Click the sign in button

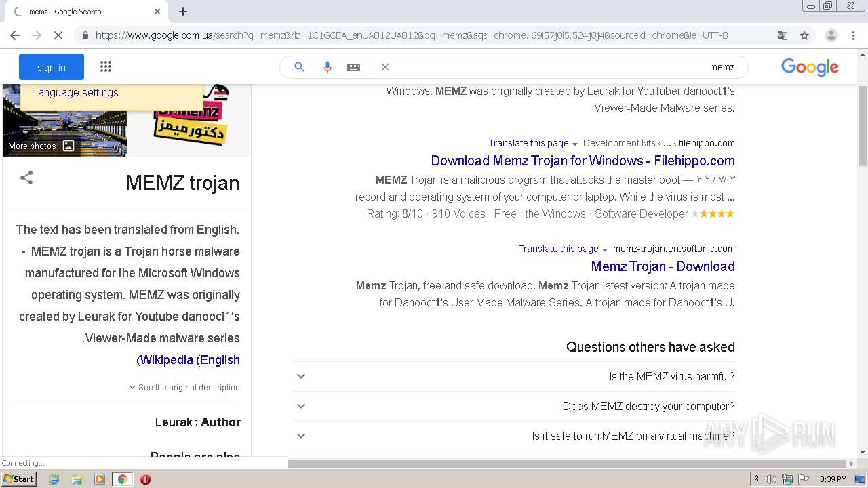52,67
